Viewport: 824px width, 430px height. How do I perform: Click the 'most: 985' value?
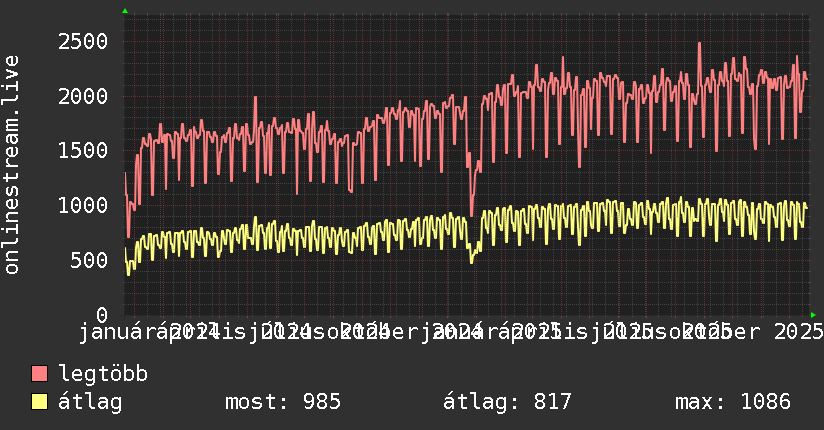(x=283, y=402)
